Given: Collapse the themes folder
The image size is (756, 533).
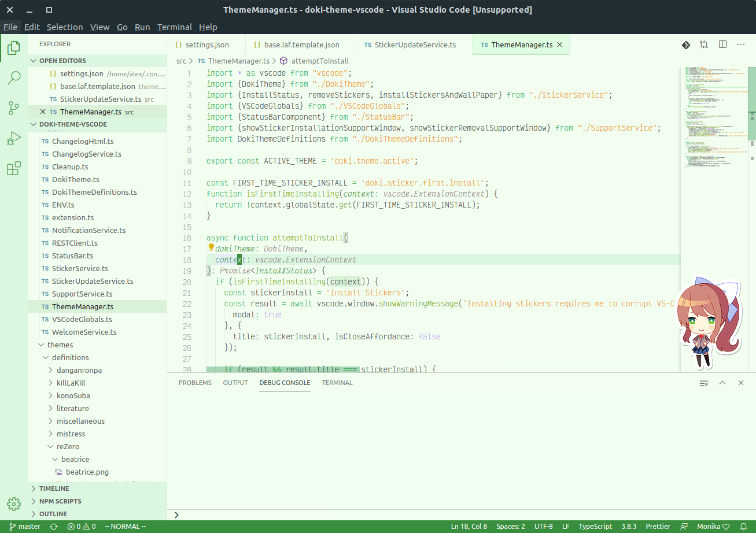Looking at the screenshot, I should 97,345.
